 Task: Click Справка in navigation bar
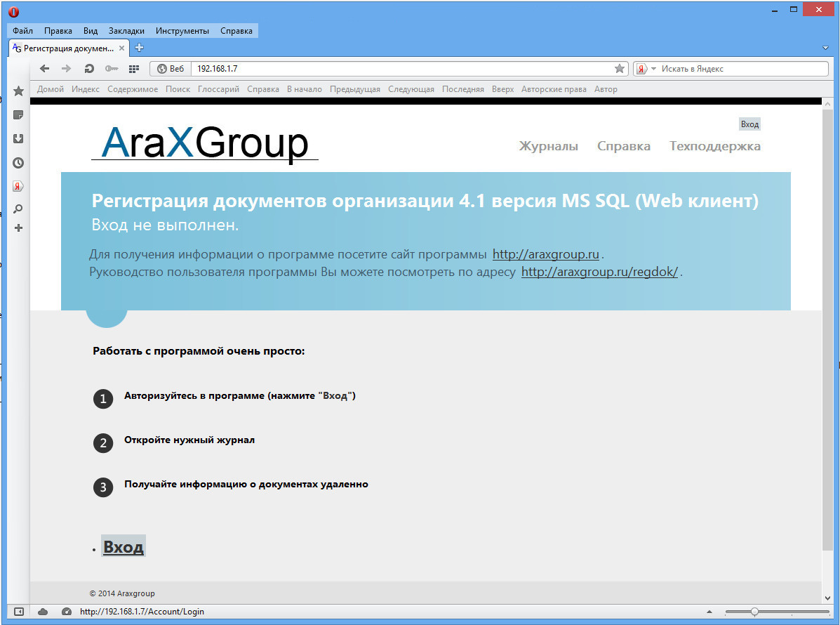pos(263,89)
